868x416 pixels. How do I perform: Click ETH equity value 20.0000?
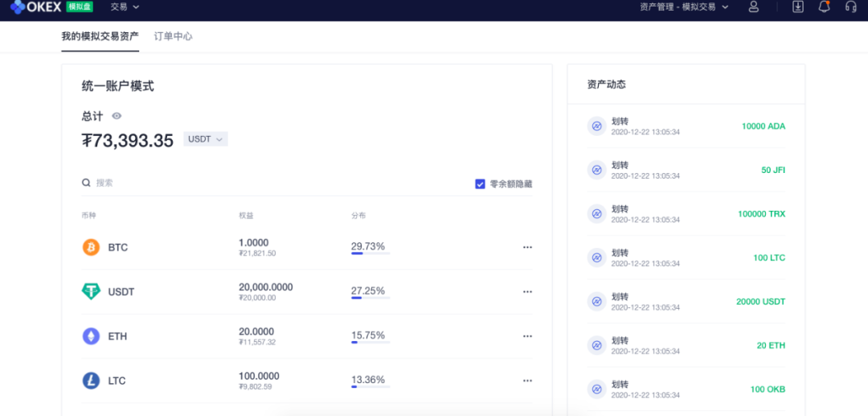click(x=256, y=332)
